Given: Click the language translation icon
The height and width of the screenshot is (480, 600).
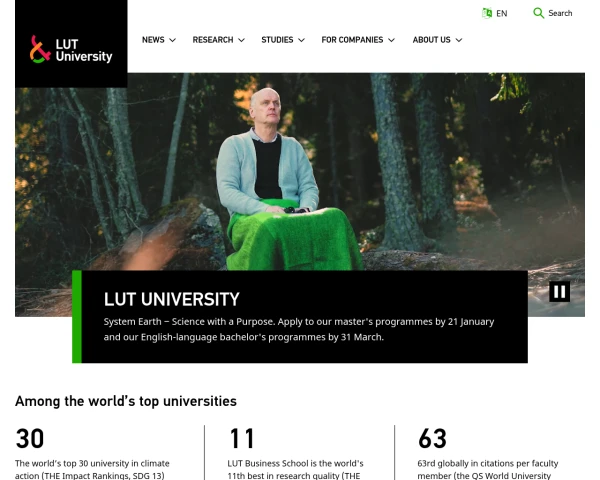Looking at the screenshot, I should click(487, 13).
